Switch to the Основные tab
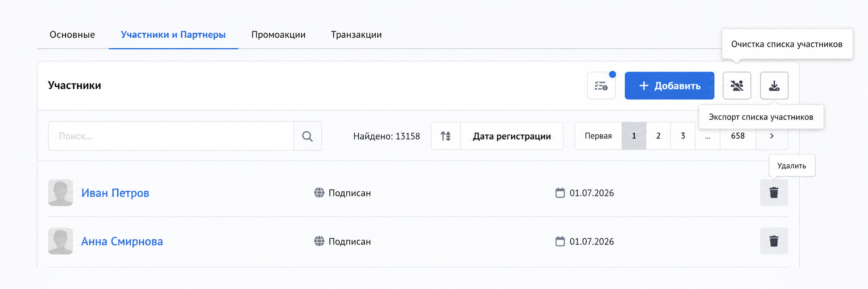The image size is (868, 289). [x=72, y=35]
